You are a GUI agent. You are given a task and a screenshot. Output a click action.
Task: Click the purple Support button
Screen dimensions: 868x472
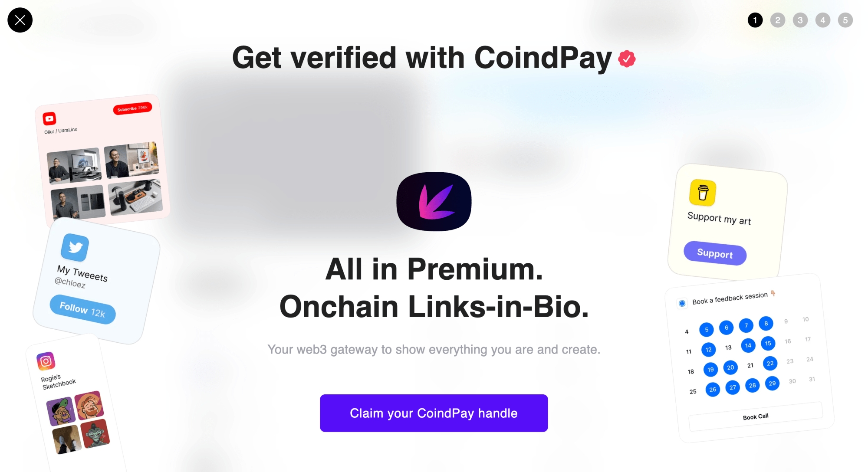[x=715, y=253]
